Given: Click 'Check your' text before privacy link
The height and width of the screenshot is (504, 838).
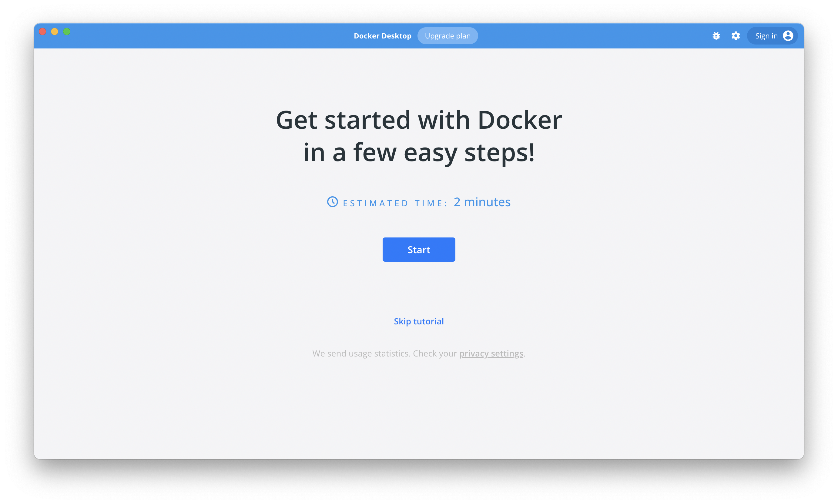Looking at the screenshot, I should 434,353.
